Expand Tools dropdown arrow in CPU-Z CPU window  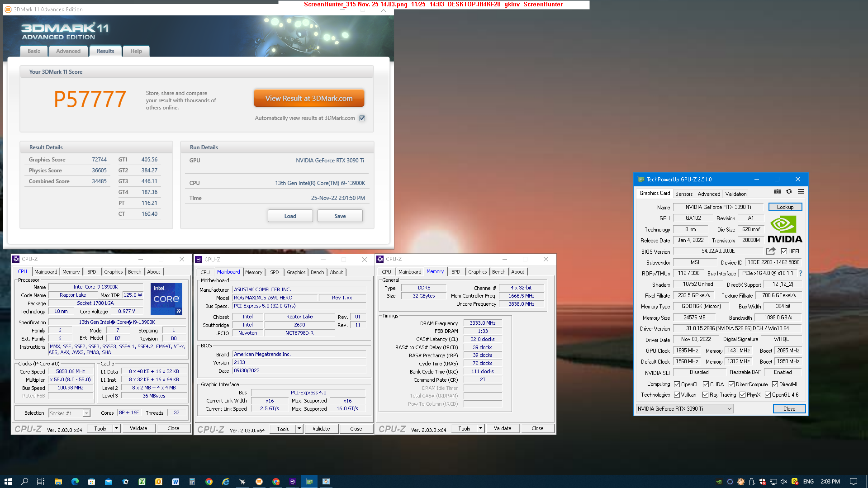116,428
